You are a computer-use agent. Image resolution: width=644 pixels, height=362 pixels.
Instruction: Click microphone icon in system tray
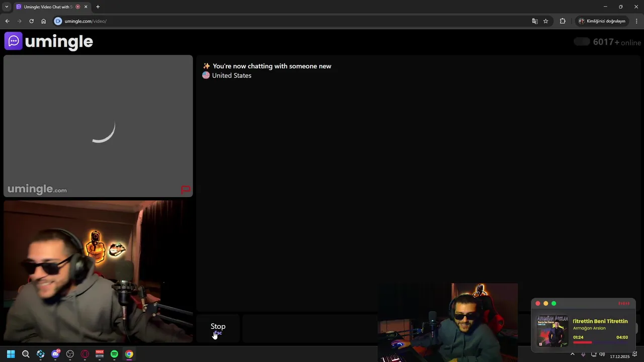tap(583, 354)
